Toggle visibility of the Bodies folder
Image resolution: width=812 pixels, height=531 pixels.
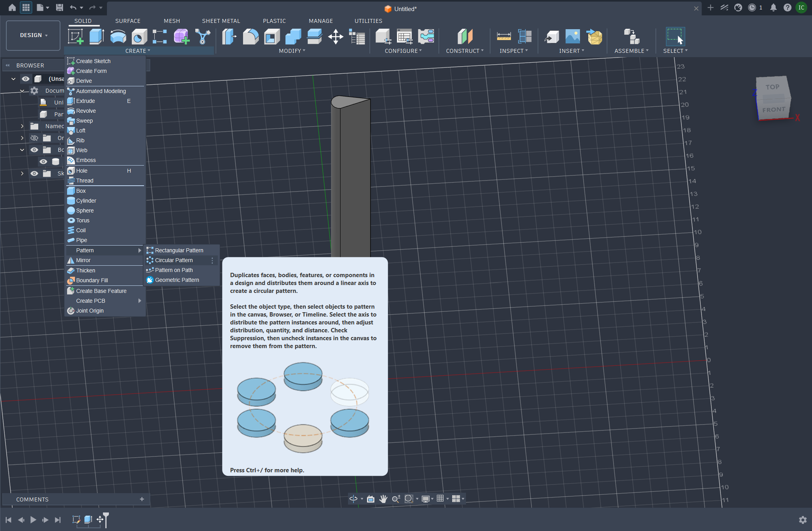(x=34, y=150)
